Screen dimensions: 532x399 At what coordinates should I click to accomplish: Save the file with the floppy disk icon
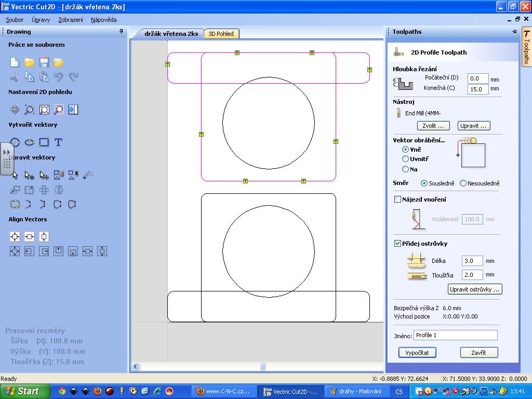pyautogui.click(x=44, y=63)
